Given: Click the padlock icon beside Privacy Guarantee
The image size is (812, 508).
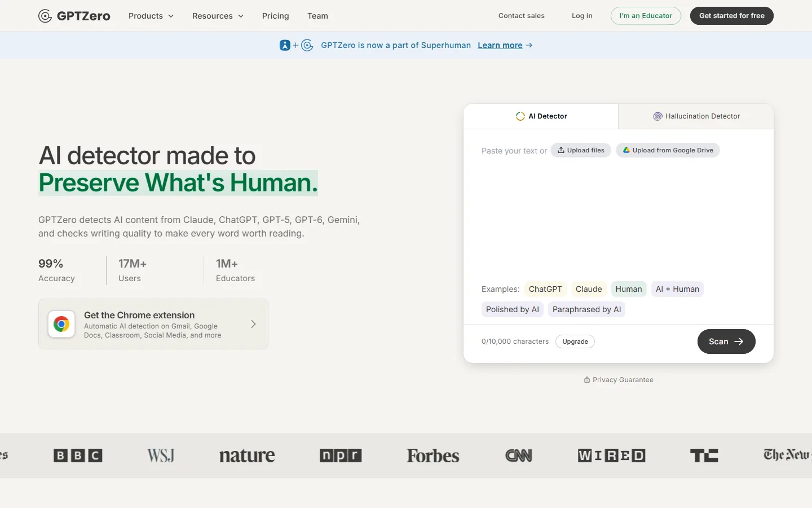Looking at the screenshot, I should (x=587, y=380).
